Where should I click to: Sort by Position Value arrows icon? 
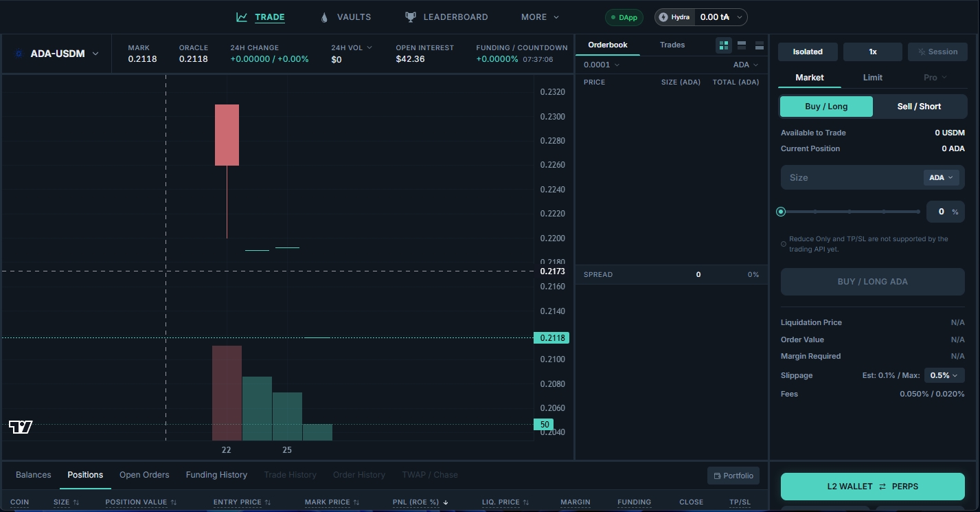point(174,502)
